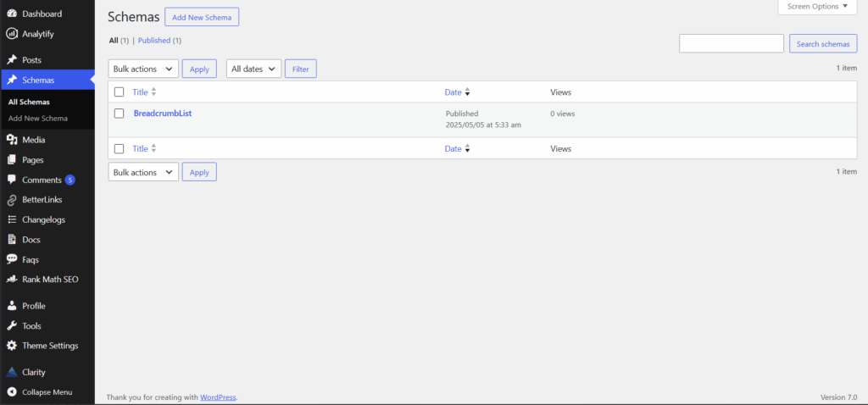Click the bottom Apply button

[x=199, y=172]
